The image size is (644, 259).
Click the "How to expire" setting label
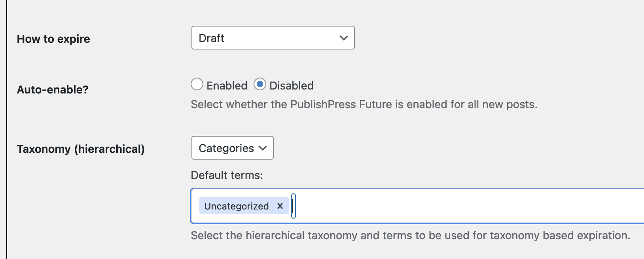[53, 39]
